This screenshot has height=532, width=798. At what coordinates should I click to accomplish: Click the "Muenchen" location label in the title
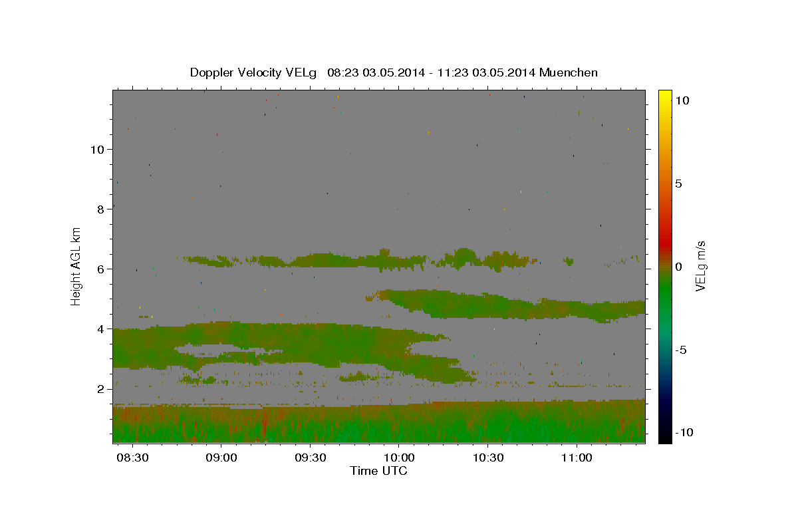coord(569,72)
